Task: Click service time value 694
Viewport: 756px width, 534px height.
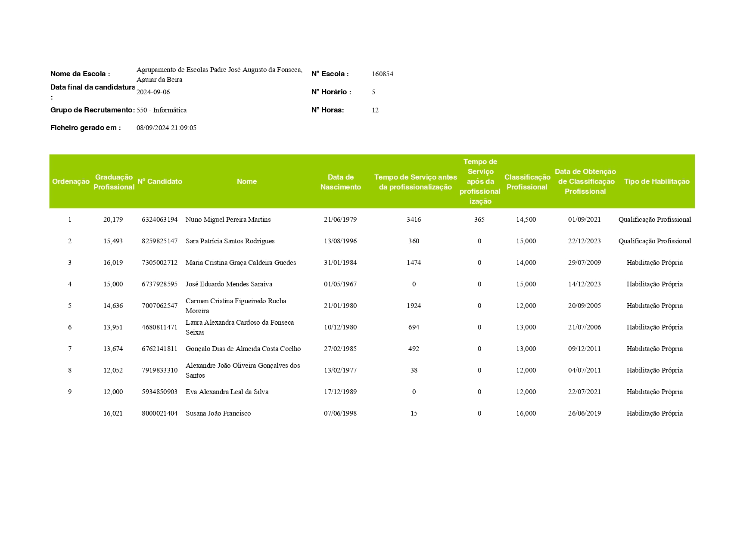Action: coord(414,327)
